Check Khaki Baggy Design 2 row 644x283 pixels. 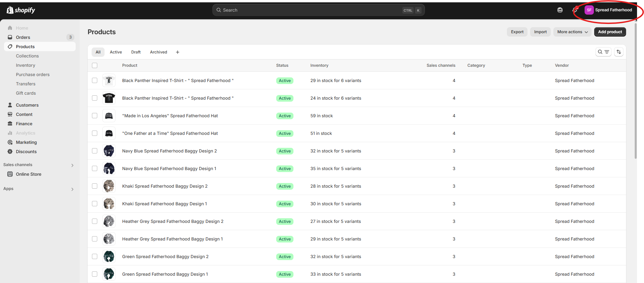pos(95,186)
